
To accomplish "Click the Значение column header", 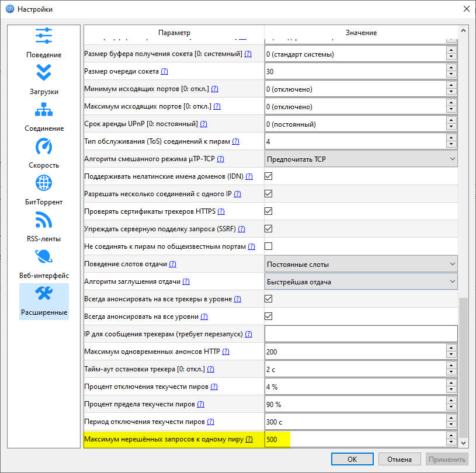I will tap(360, 33).
